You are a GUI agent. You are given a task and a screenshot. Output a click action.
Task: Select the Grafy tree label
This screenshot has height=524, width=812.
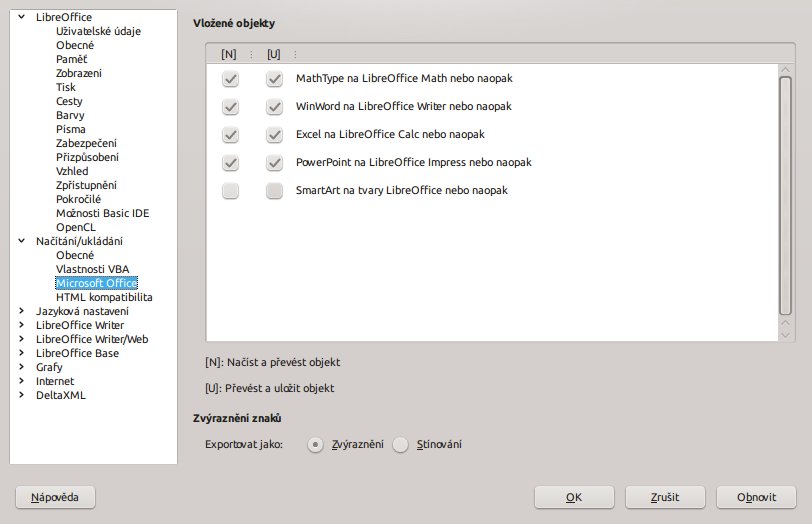[x=49, y=367]
